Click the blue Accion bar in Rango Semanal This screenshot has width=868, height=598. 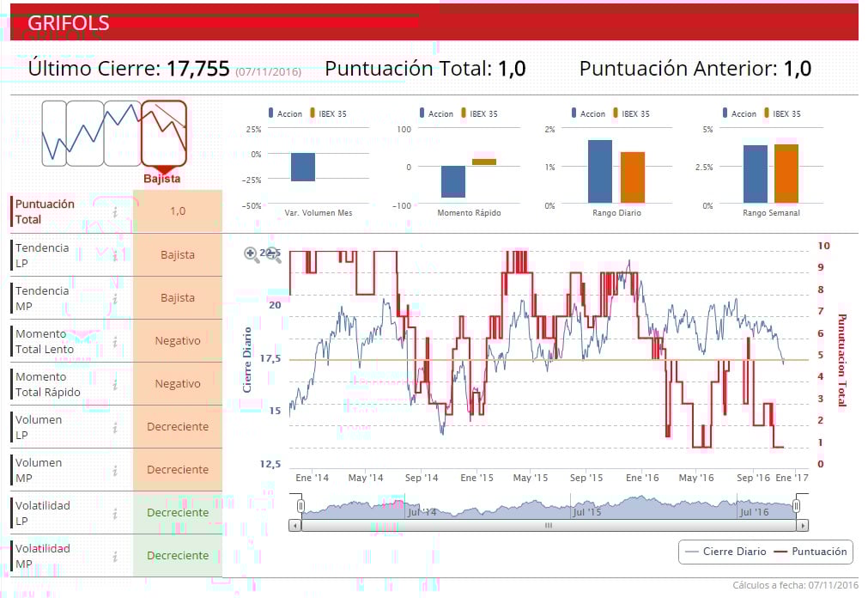coord(755,174)
